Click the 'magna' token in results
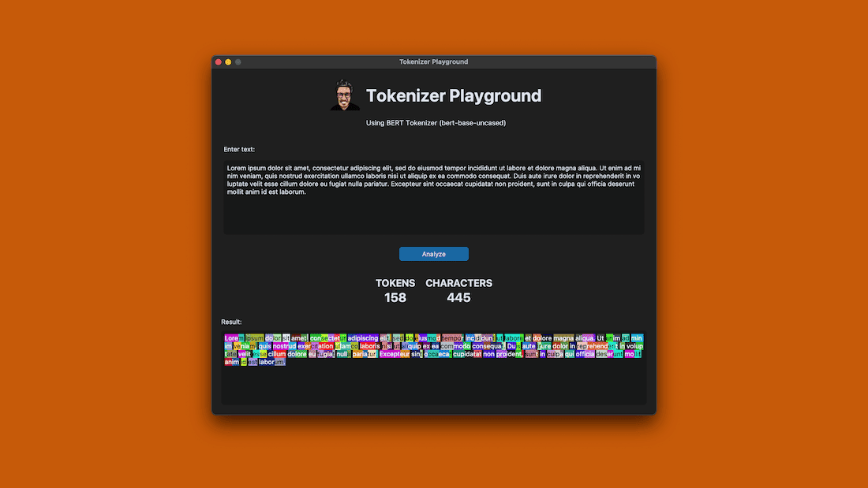 coord(563,338)
